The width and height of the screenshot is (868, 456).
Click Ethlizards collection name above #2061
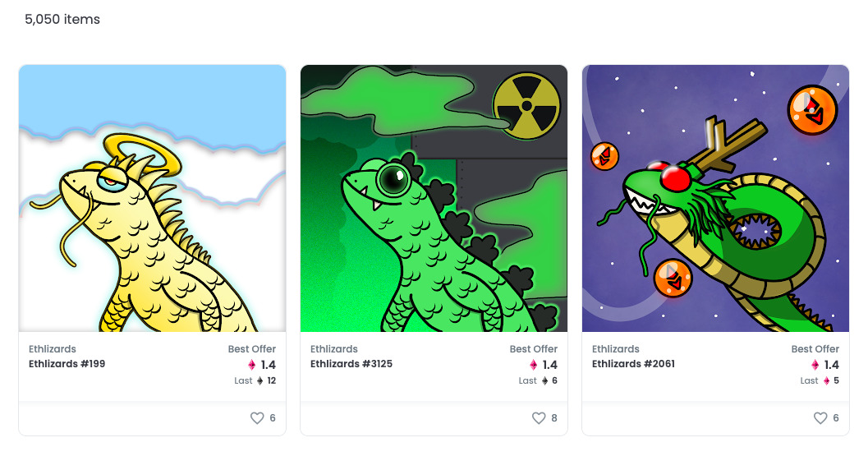tap(616, 349)
